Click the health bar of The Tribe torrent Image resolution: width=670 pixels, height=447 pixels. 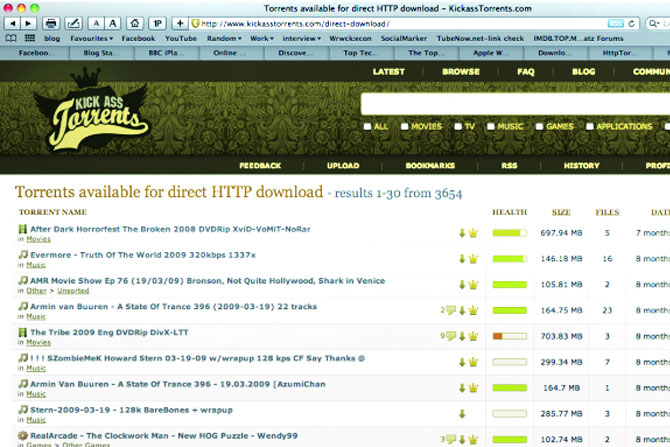(509, 336)
